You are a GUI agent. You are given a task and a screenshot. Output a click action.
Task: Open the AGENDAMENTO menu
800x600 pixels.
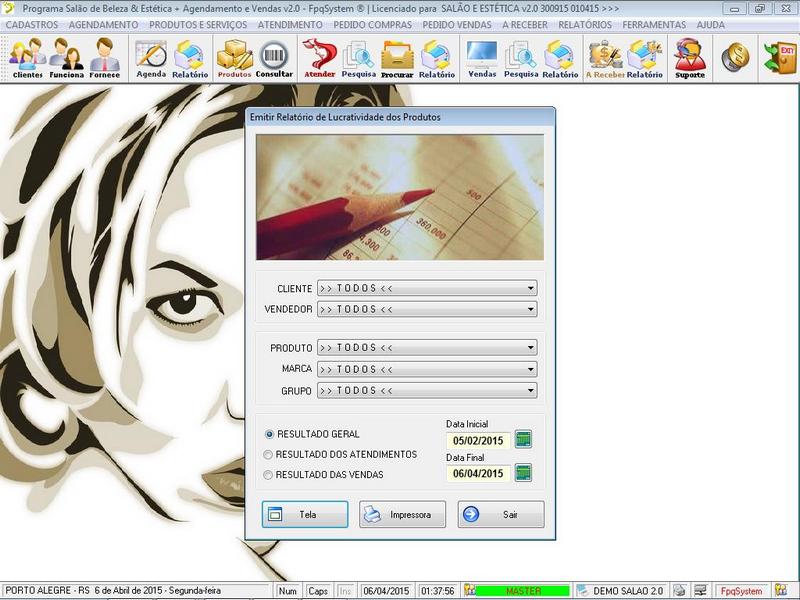pos(103,25)
